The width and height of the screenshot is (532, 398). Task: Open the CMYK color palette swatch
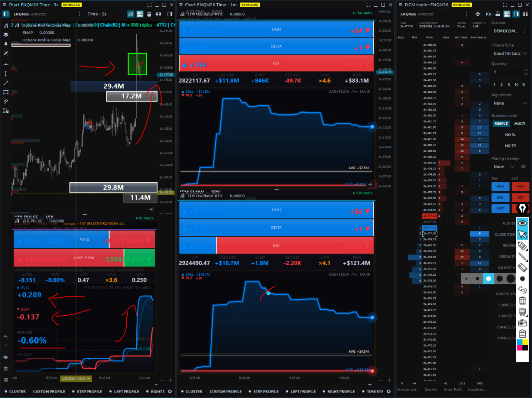522,345
